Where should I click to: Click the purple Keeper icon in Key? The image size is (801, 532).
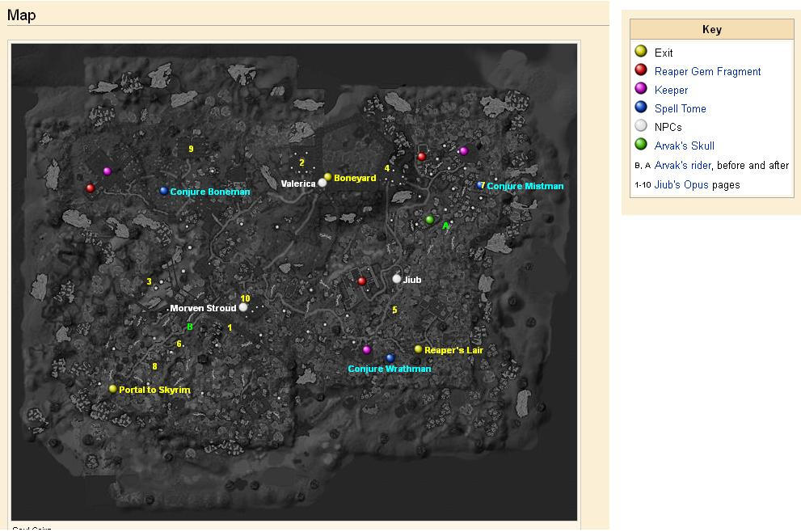pyautogui.click(x=641, y=88)
